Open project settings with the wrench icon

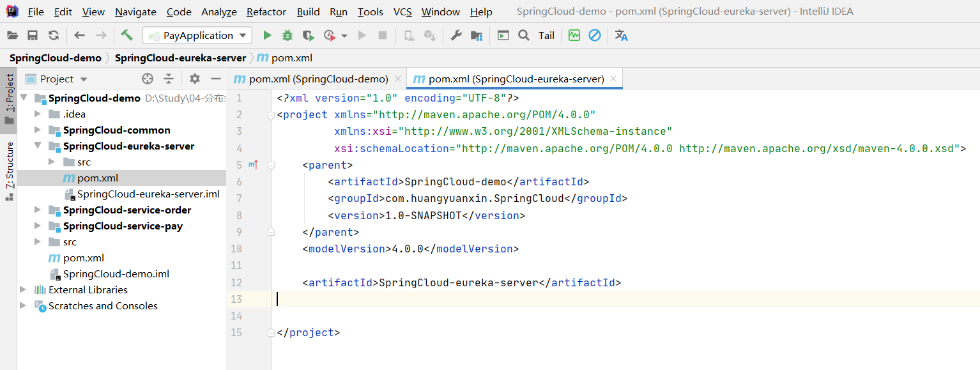456,36
